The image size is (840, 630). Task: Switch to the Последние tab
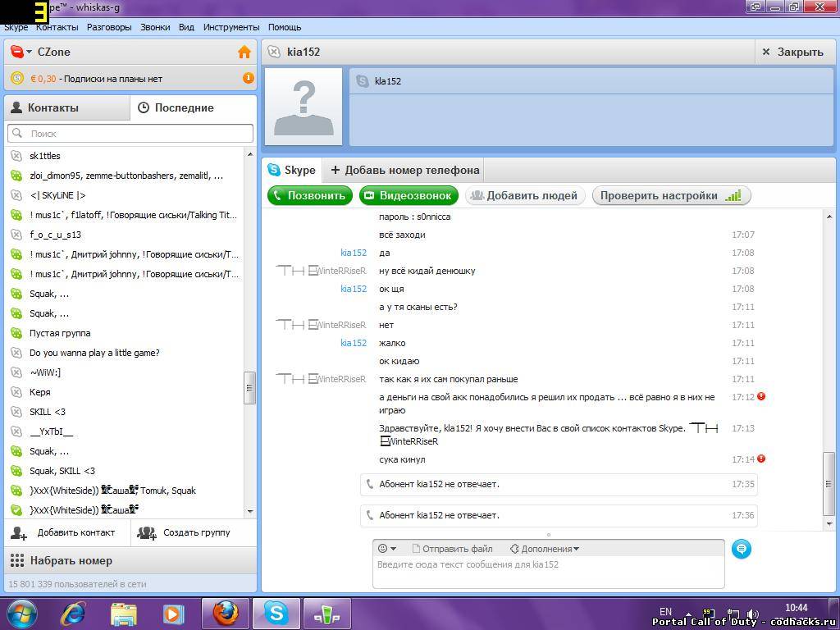pos(194,107)
